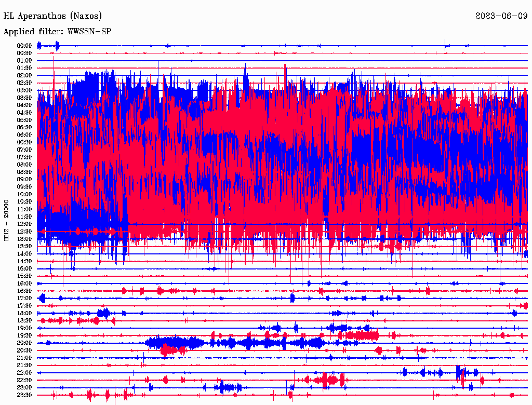Click the 03:00 time label
532x405 pixels.
click(24, 90)
